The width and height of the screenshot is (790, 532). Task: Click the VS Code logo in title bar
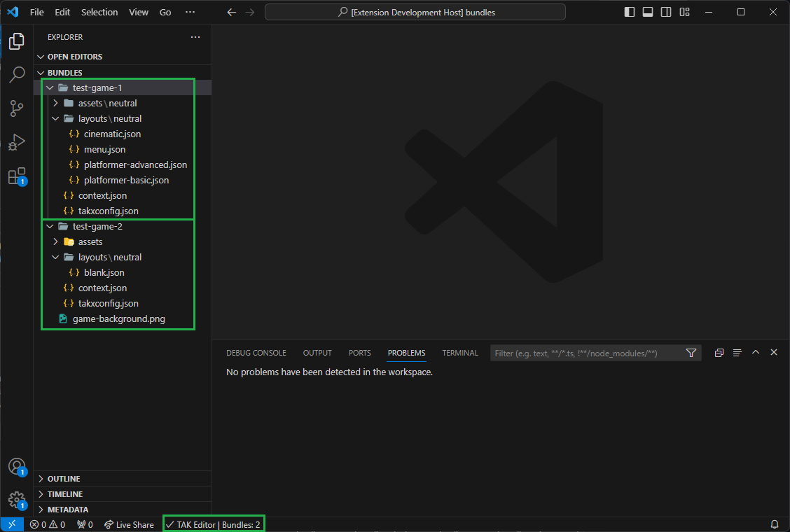pyautogui.click(x=13, y=12)
